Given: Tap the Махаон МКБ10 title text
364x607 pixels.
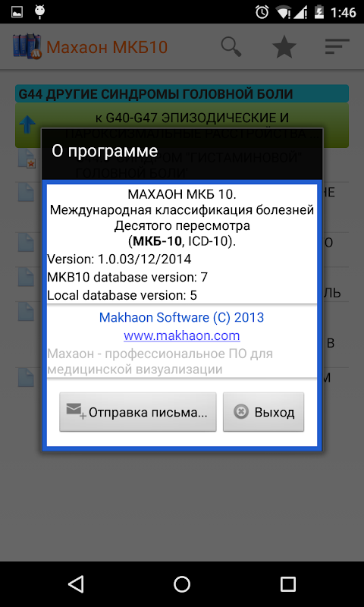Looking at the screenshot, I should coord(107,47).
